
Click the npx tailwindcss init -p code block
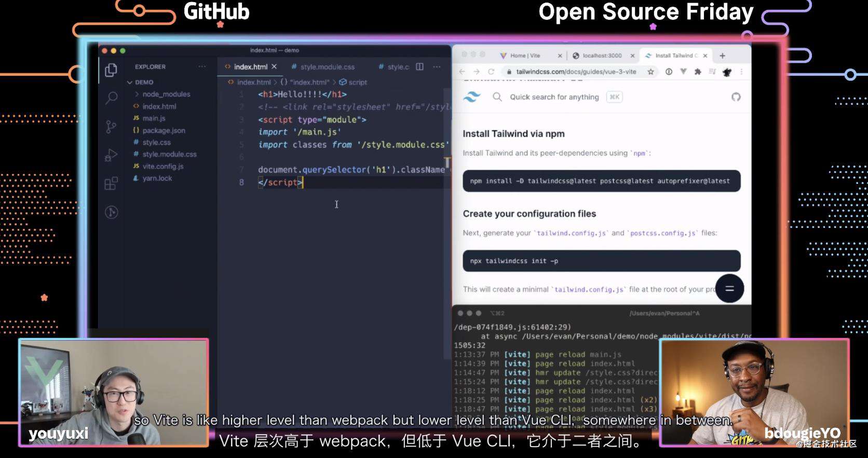(x=601, y=261)
